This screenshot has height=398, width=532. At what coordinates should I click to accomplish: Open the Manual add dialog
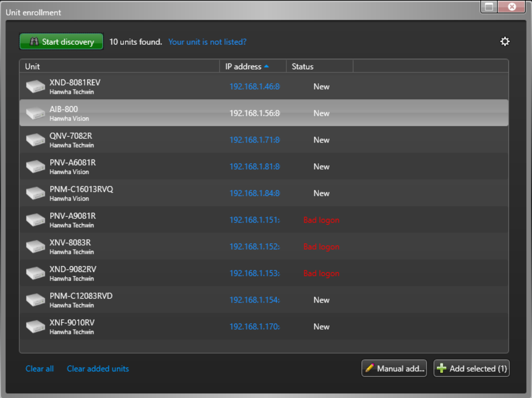pos(394,368)
